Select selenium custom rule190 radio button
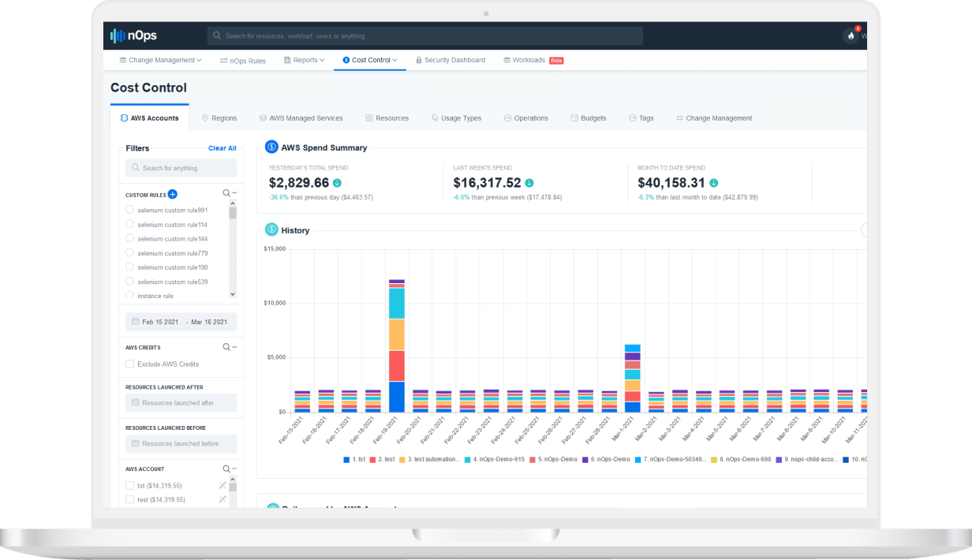This screenshot has width=972, height=560. pos(129,267)
